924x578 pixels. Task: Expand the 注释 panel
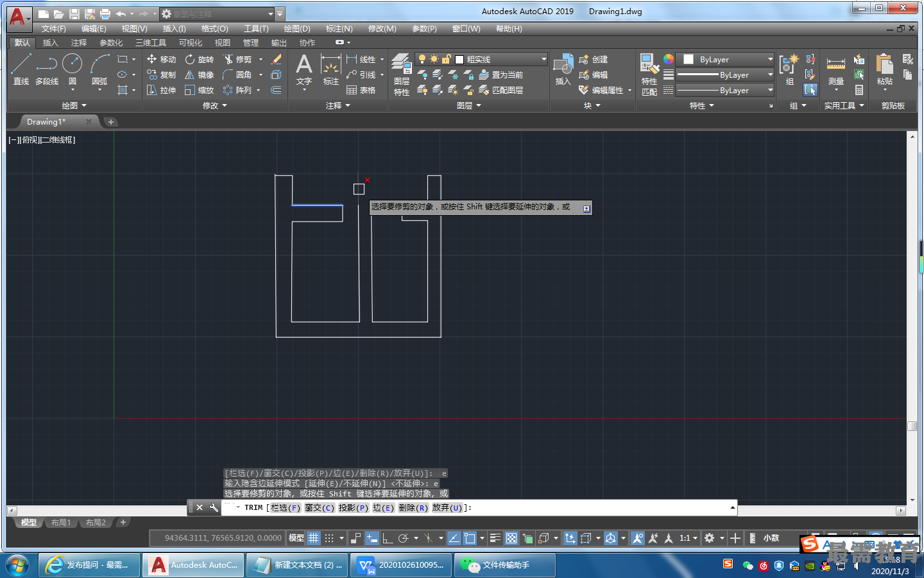pyautogui.click(x=338, y=105)
